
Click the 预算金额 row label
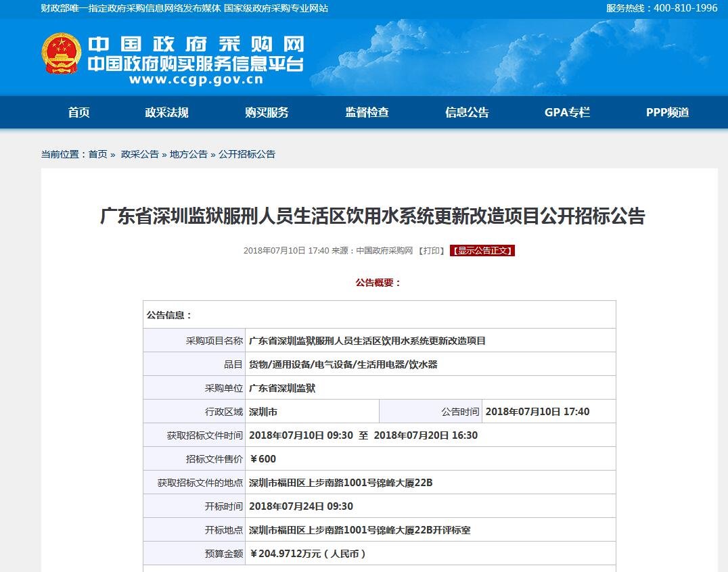(x=224, y=554)
